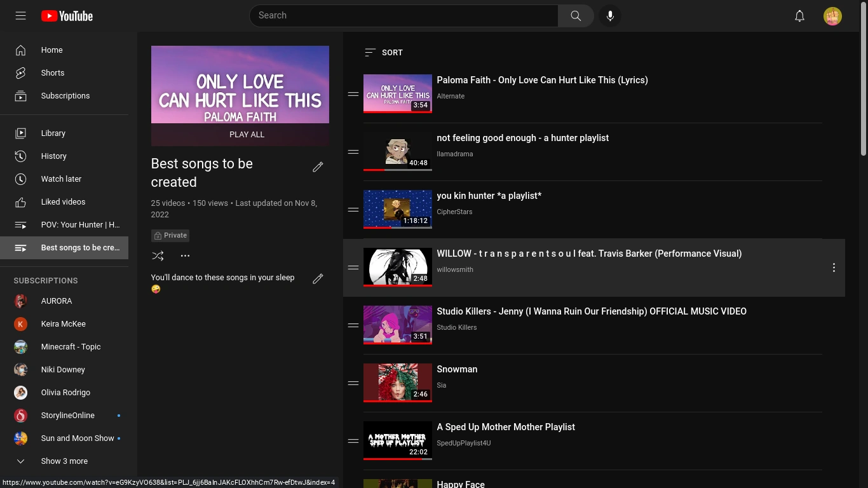Screen dimensions: 868x488
Task: Open the Watch later section
Action: [x=61, y=179]
